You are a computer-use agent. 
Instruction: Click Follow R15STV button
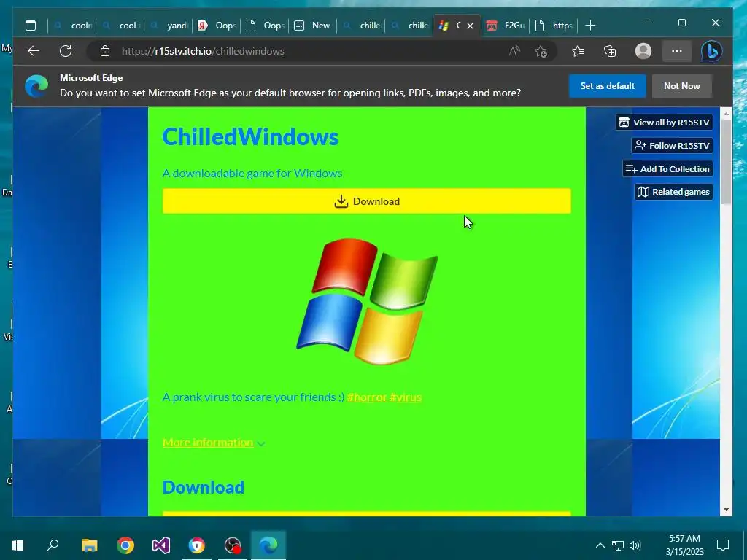click(x=672, y=146)
